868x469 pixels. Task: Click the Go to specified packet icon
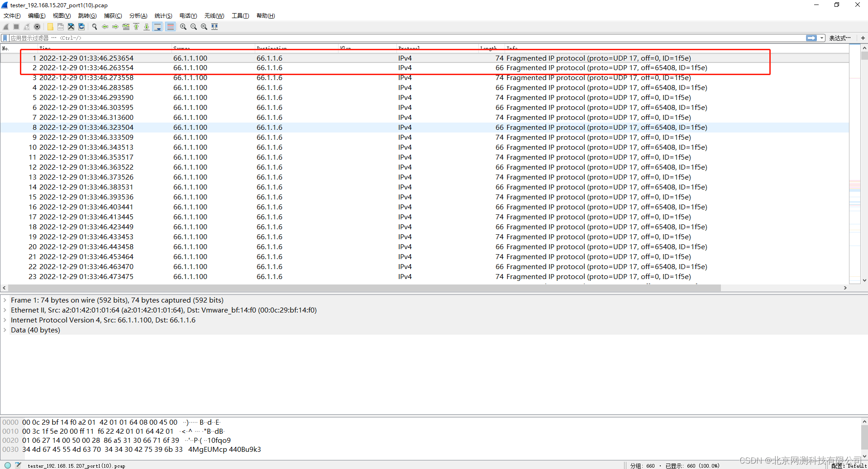point(126,27)
